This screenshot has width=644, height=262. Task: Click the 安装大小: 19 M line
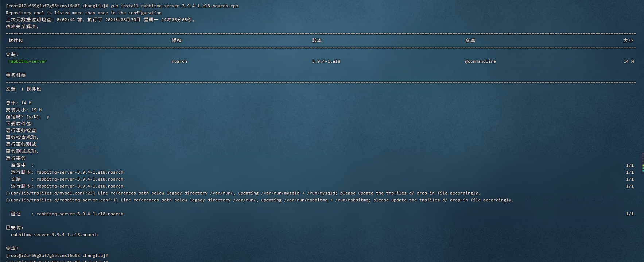click(24, 110)
